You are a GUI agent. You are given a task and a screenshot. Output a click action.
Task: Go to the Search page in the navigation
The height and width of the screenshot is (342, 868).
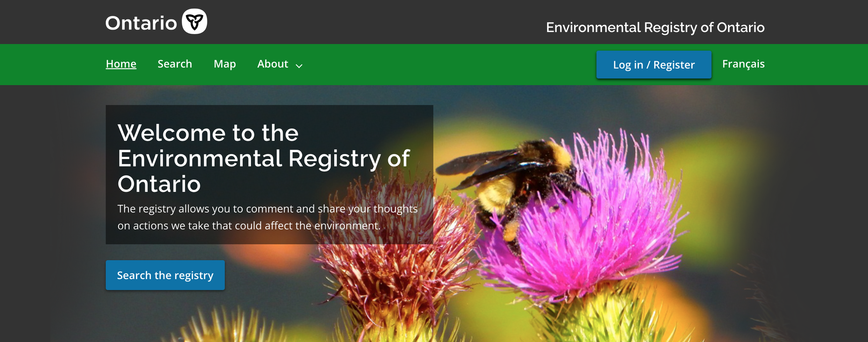pos(175,64)
